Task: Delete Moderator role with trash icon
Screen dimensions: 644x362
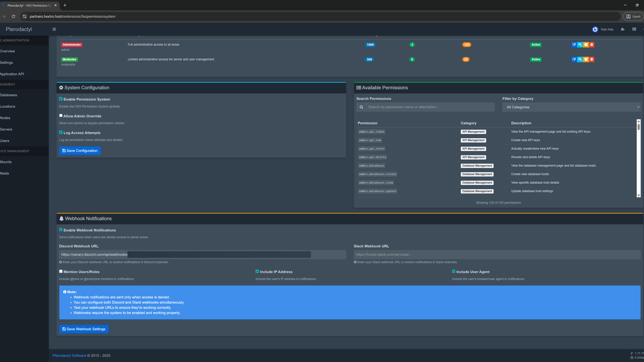Action: 591,59
